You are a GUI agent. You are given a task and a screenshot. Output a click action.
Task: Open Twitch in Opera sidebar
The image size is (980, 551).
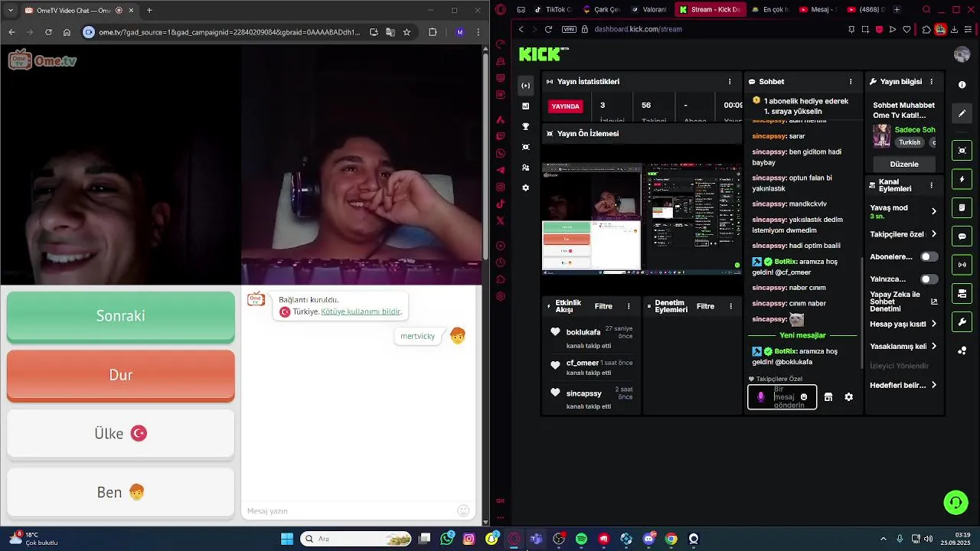[501, 137]
